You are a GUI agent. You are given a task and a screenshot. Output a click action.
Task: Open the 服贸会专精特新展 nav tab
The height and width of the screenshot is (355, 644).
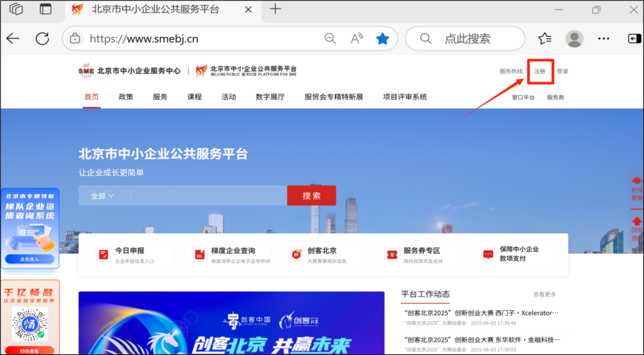(x=333, y=97)
